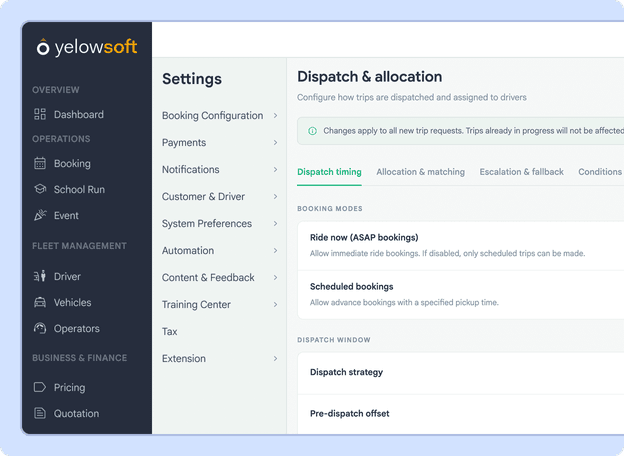Click 'Configure how trips are dispatched' subtitle
The image size is (624, 456).
pos(412,97)
